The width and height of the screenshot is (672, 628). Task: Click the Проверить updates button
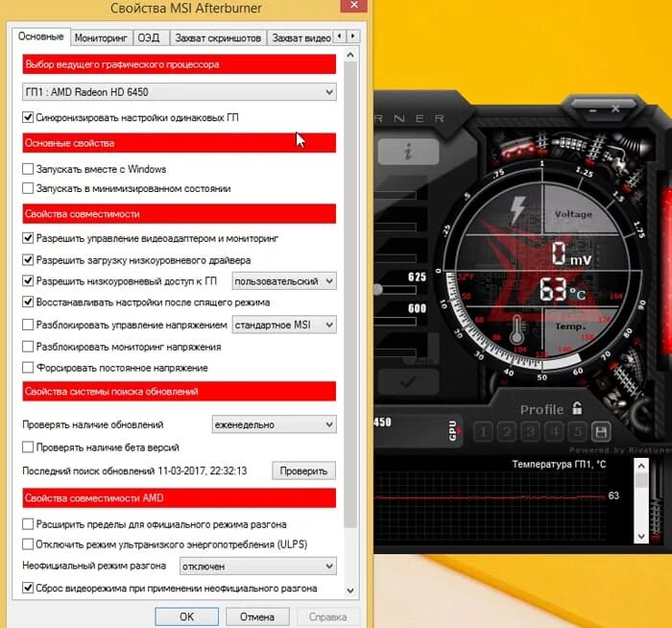[x=303, y=471]
